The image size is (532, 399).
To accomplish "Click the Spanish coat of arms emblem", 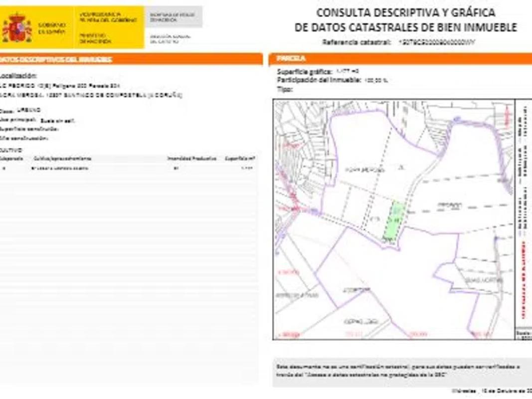I will (17, 28).
